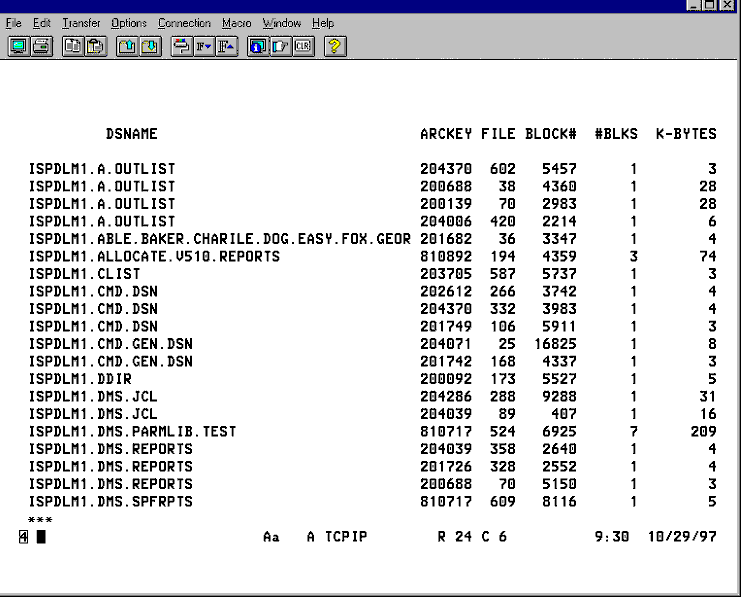This screenshot has height=597, width=741.
Task: Open the Macro menu
Action: coord(236,23)
